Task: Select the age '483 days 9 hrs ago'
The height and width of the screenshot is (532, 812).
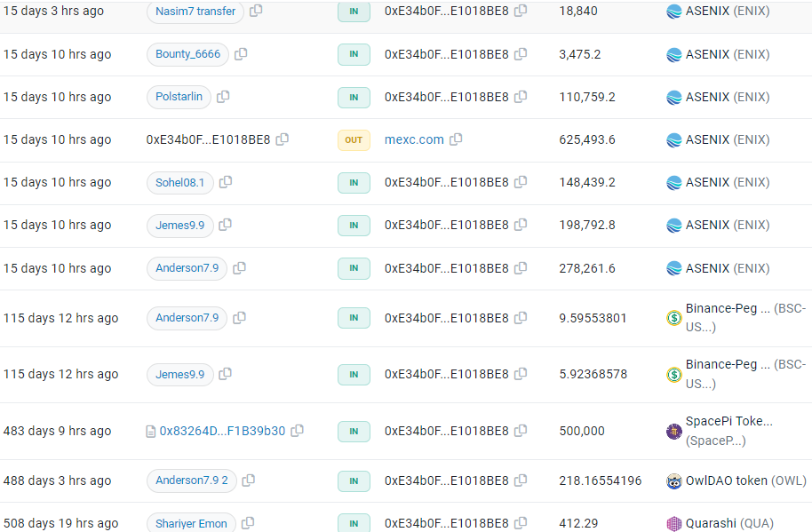Action: (57, 431)
